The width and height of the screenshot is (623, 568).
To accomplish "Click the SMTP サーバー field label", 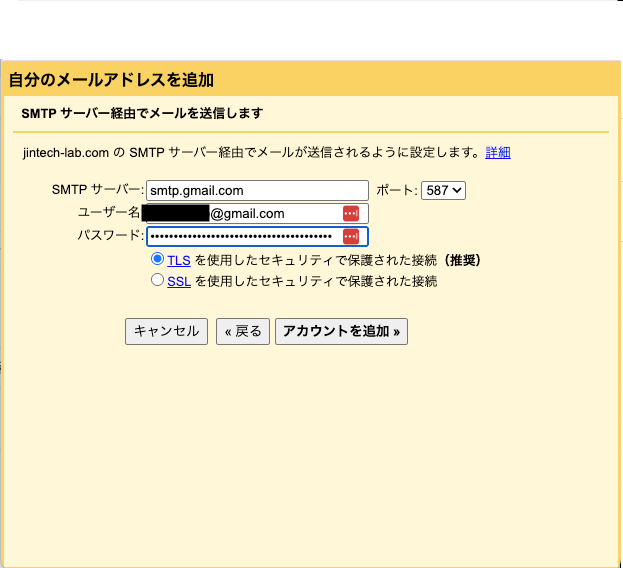I will point(98,190).
